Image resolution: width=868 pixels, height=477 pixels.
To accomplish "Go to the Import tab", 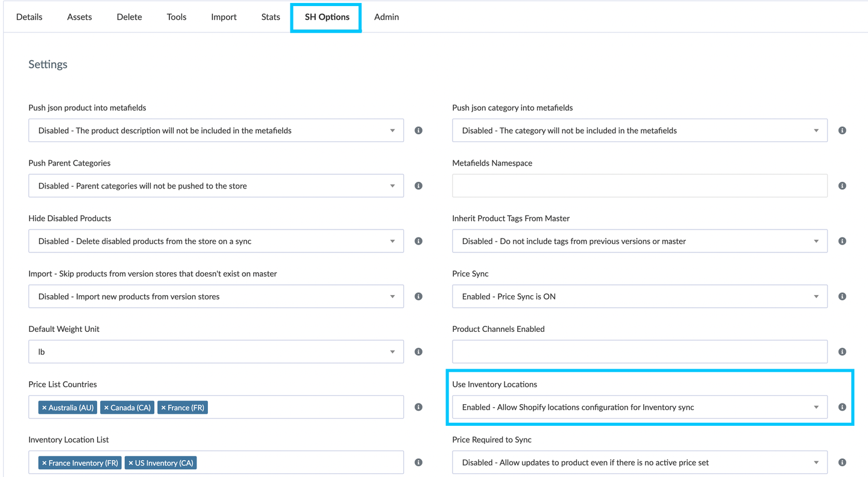I will (224, 17).
